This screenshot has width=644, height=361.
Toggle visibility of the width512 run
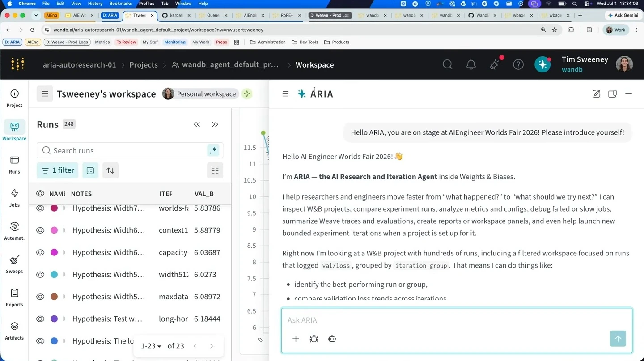[40, 275]
